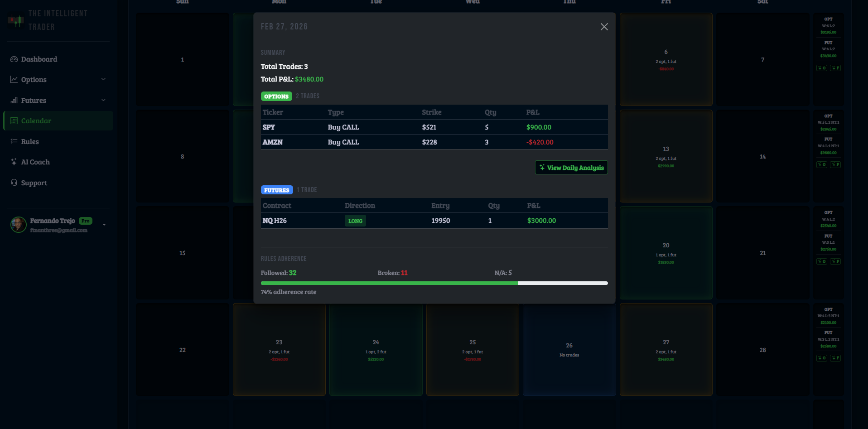This screenshot has height=429, width=868.
Task: Click the 74% adherence progress bar
Action: coord(434,283)
